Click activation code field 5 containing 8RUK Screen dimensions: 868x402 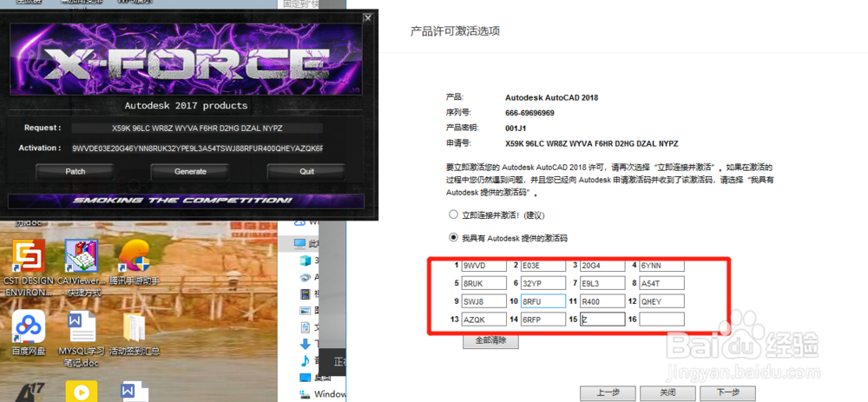[484, 284]
